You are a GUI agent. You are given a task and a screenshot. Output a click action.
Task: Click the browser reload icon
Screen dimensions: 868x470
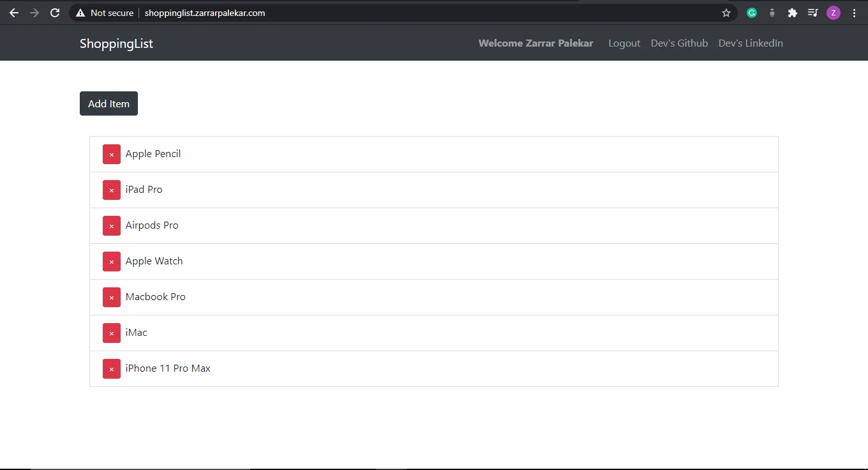click(x=55, y=13)
